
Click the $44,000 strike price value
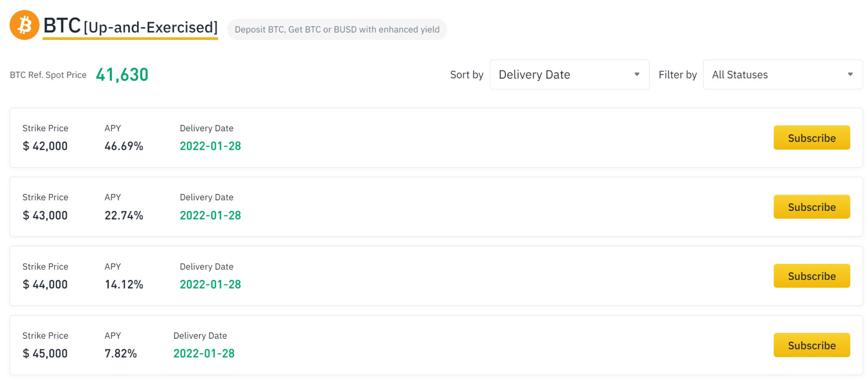pyautogui.click(x=45, y=285)
